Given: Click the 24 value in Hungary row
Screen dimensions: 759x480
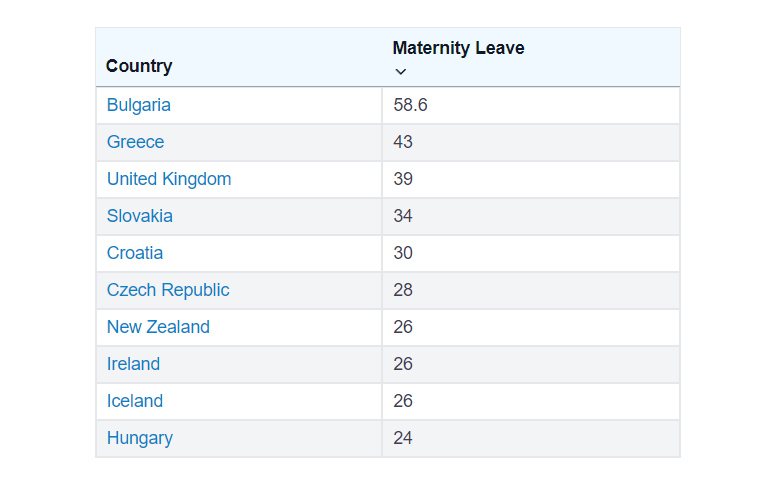Looking at the screenshot, I should click(x=403, y=438).
